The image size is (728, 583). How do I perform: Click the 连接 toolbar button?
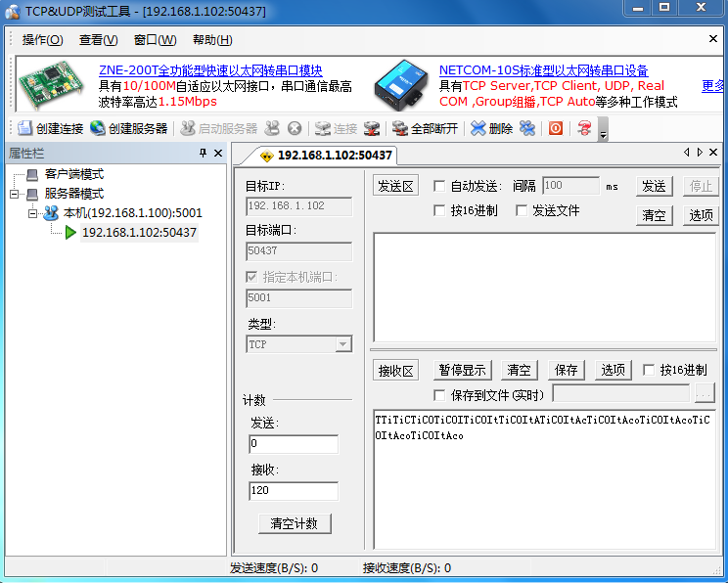point(336,128)
